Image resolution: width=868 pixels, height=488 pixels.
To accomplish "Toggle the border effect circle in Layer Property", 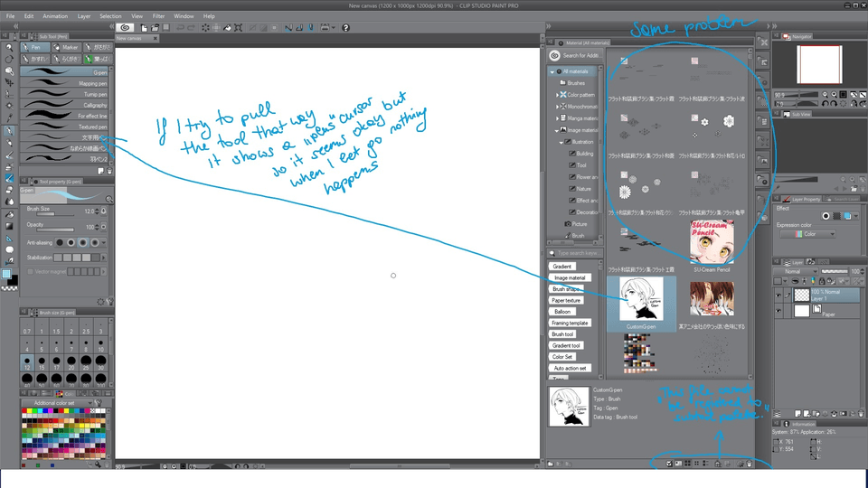I will coord(826,216).
